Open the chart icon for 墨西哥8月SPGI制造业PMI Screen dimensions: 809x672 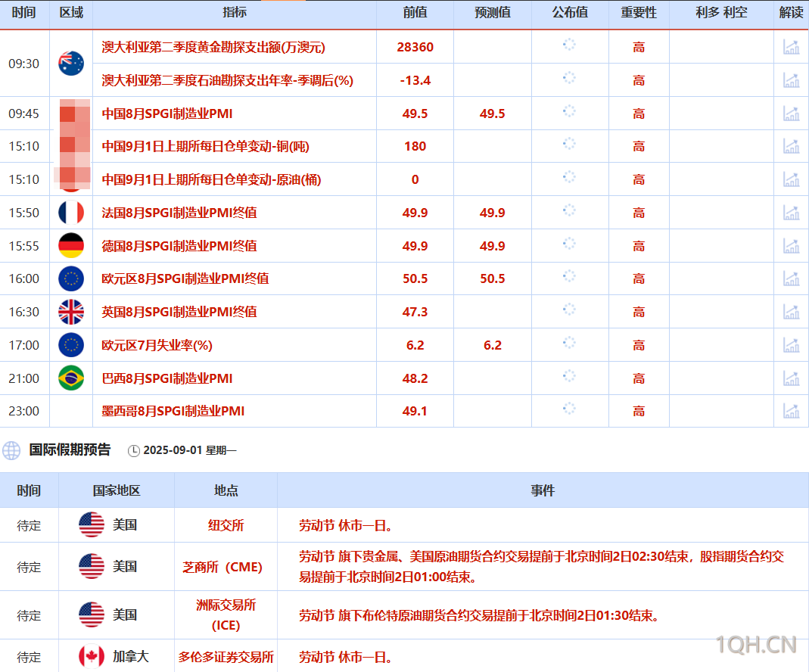point(792,411)
